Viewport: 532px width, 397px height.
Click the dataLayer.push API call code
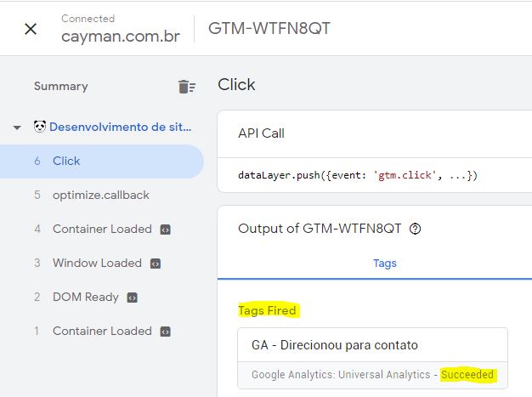pos(358,175)
